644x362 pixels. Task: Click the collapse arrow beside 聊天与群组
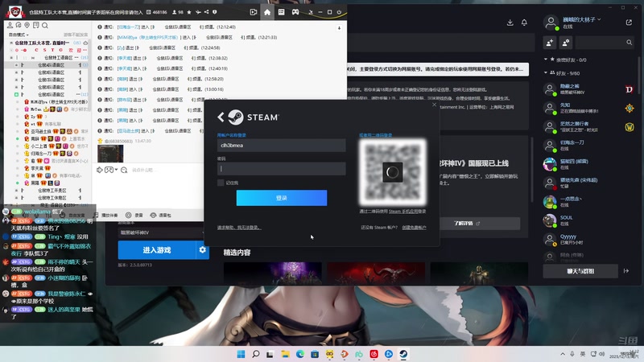626,271
